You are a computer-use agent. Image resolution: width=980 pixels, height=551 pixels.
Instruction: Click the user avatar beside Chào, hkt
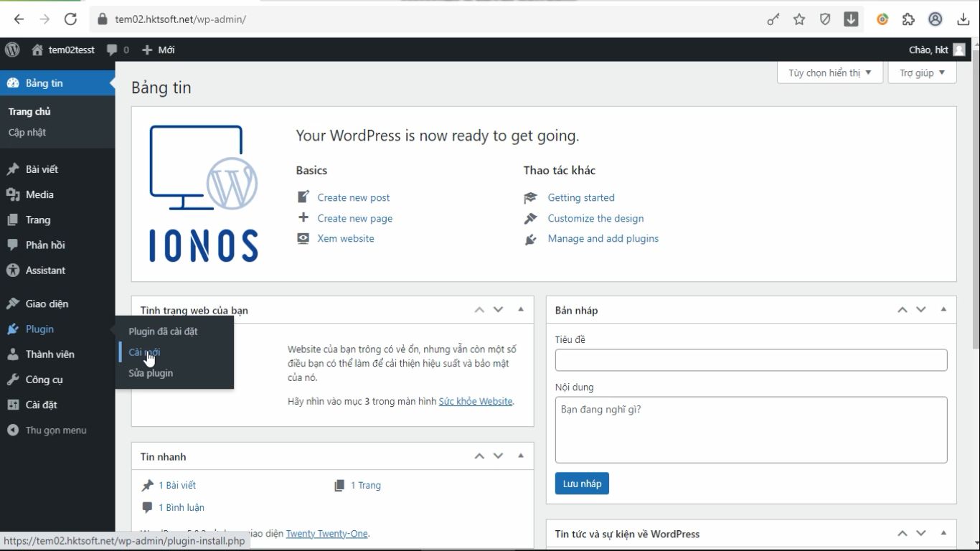(959, 50)
